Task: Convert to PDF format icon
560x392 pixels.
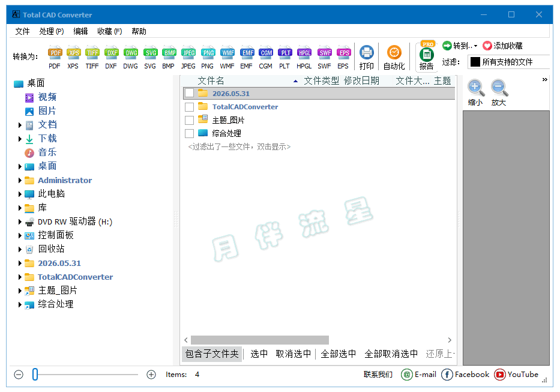Action: 55,57
